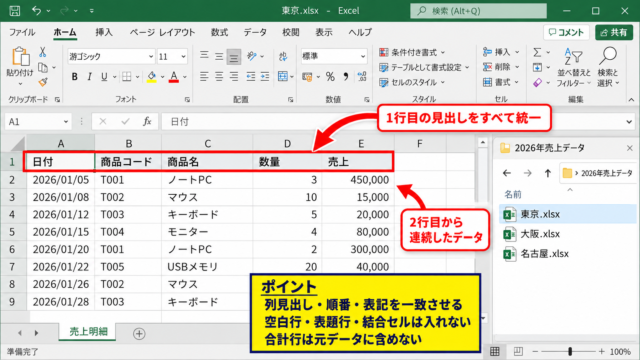
Task: Open 条件付き書式 dropdown
Action: coord(412,52)
